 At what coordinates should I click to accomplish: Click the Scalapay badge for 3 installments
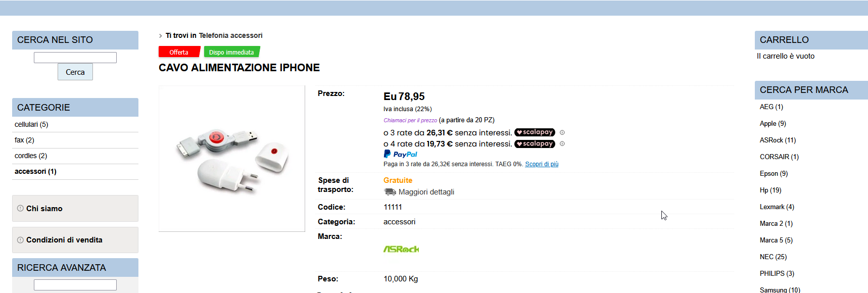point(535,132)
